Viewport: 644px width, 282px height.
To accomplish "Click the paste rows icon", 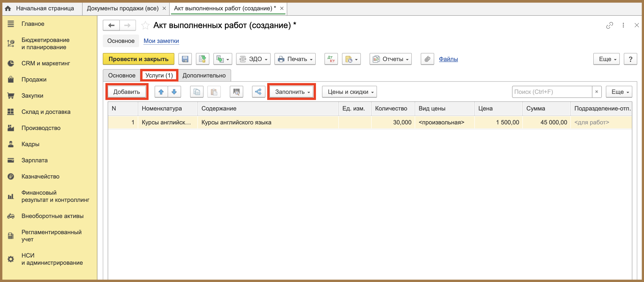I will click(x=214, y=92).
